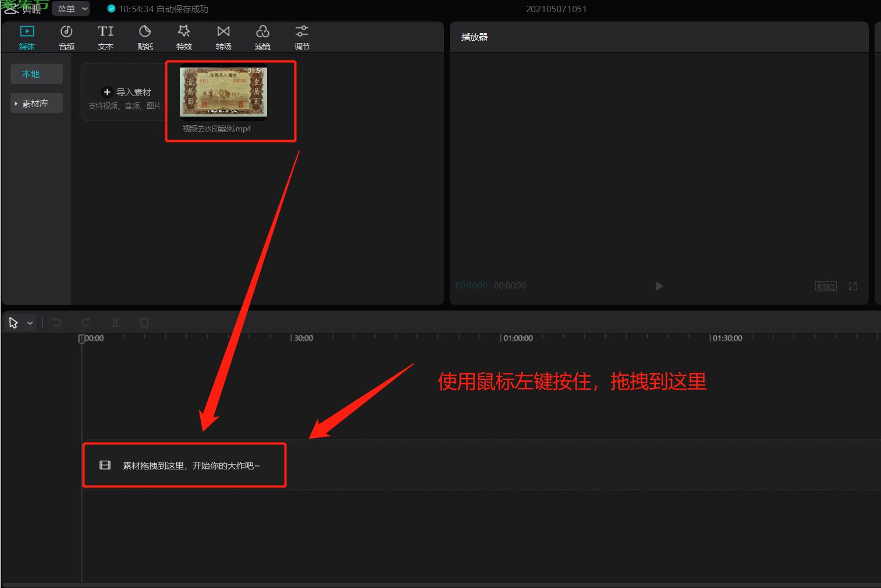
Task: Expand the 素材库 tree item
Action: tap(35, 104)
